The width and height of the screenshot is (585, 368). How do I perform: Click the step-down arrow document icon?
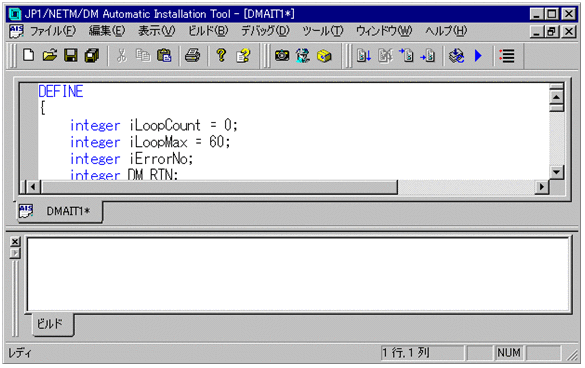click(364, 56)
